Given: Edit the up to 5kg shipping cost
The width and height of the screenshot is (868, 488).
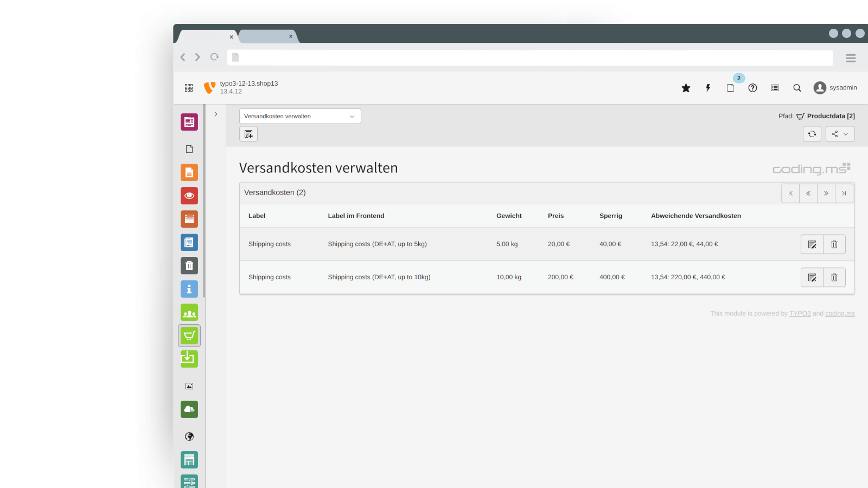Looking at the screenshot, I should coord(812,245).
